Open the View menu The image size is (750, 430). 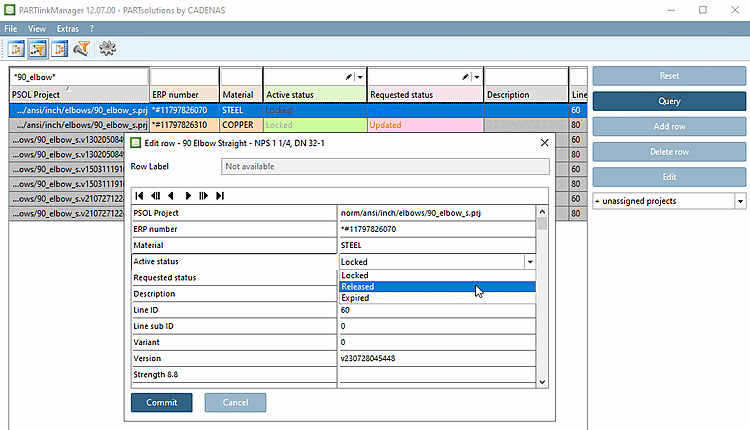click(37, 29)
